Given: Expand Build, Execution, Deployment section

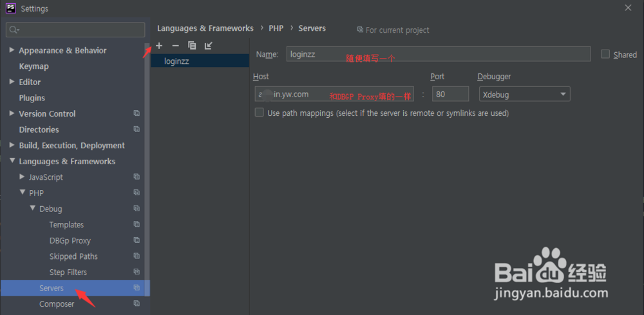Looking at the screenshot, I should (x=12, y=145).
